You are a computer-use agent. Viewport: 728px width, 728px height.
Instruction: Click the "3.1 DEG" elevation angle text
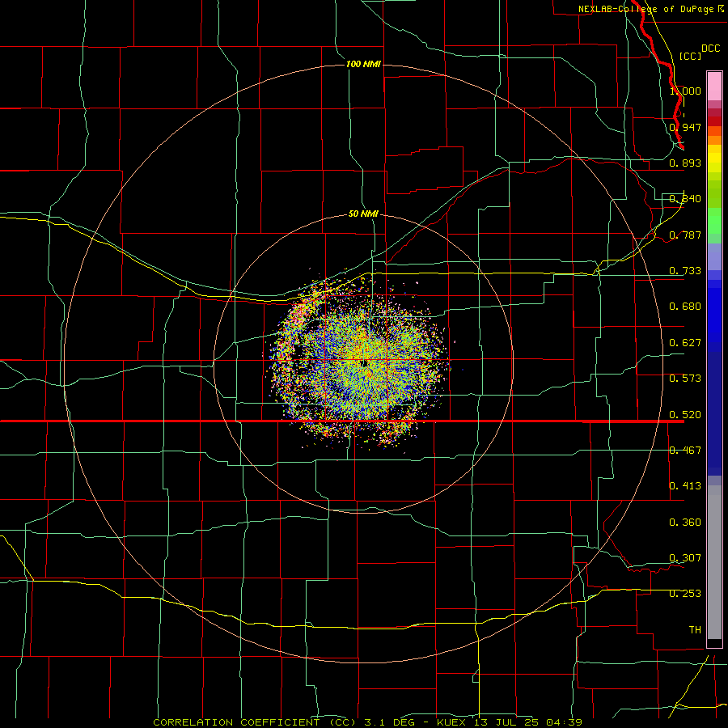pos(390,722)
